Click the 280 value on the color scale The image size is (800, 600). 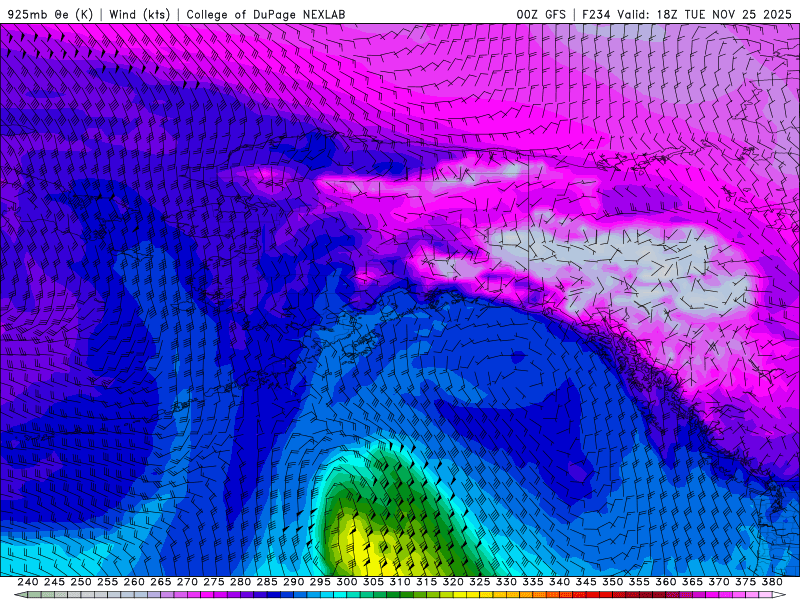(240, 582)
